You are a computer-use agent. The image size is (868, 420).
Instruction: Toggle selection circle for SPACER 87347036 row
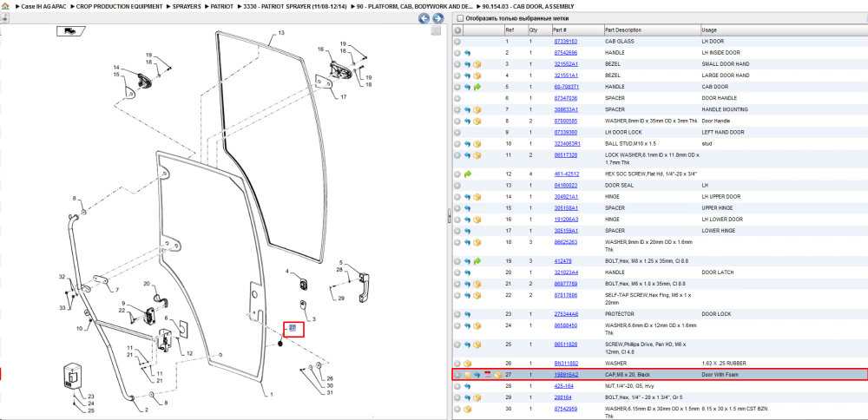click(457, 99)
